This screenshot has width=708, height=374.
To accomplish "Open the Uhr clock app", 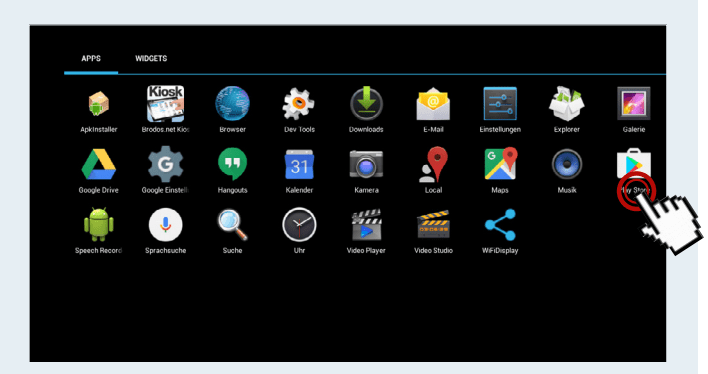I will 299,224.
